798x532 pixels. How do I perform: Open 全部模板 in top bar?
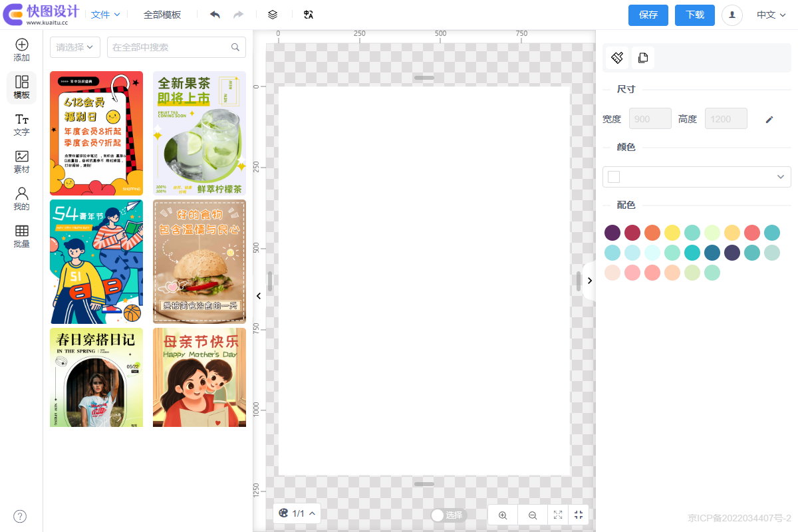click(162, 15)
